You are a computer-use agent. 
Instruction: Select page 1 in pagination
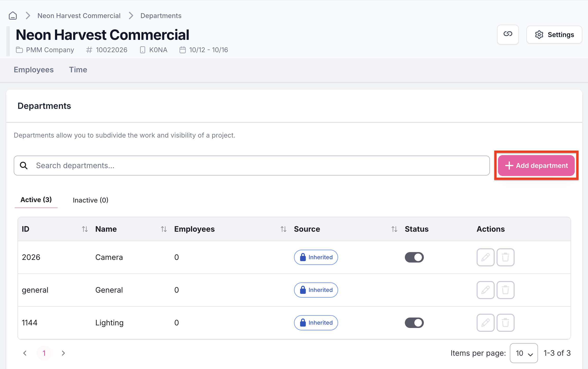coord(44,353)
